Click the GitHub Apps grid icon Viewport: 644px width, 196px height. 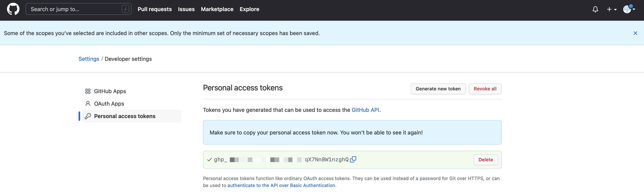[88, 91]
